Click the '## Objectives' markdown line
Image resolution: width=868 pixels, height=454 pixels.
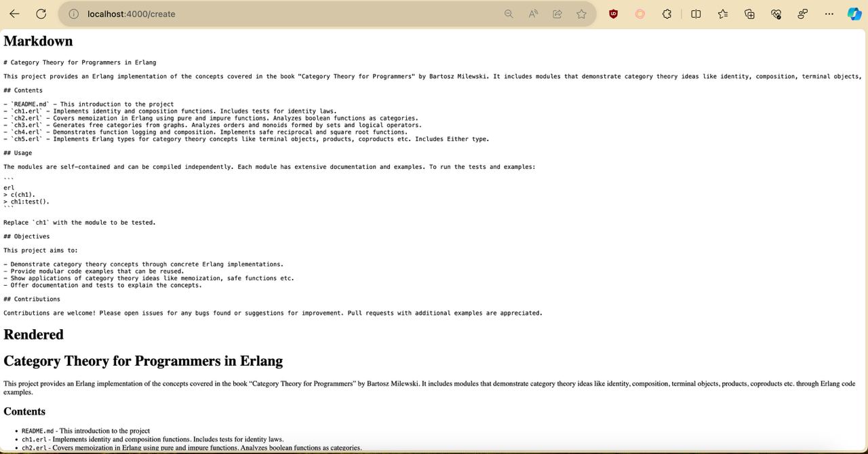26,237
